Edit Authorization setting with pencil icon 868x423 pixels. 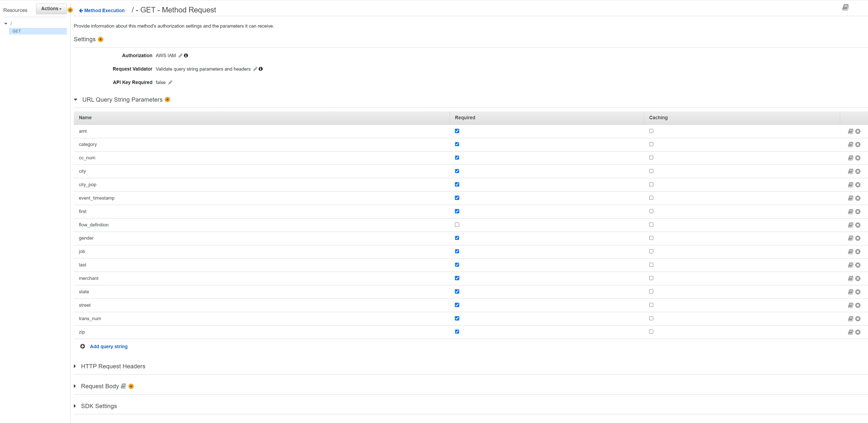(180, 56)
